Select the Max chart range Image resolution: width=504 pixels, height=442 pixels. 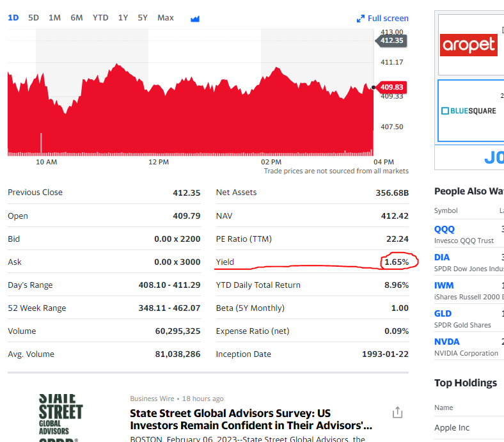pos(165,18)
